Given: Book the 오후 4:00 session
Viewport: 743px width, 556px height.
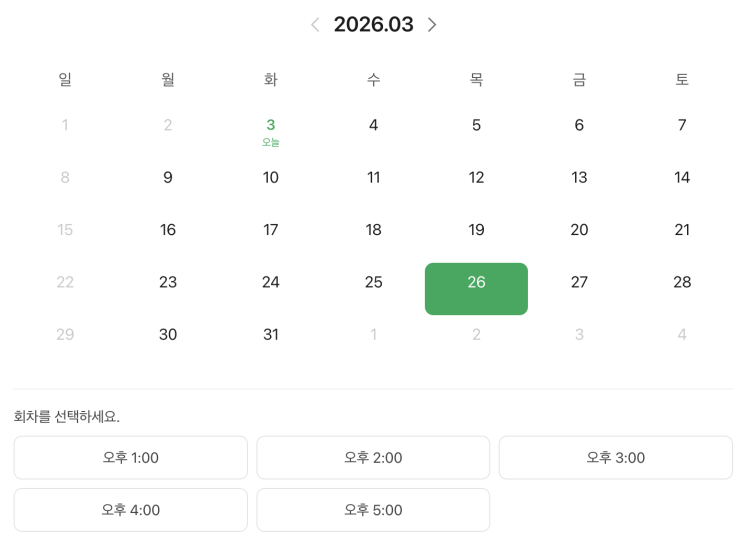Looking at the screenshot, I should tap(130, 510).
